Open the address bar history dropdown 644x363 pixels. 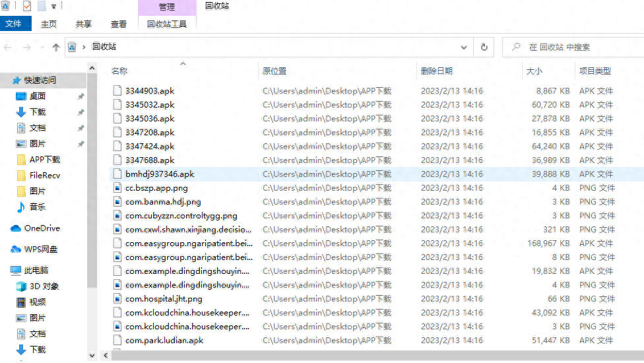click(x=464, y=48)
